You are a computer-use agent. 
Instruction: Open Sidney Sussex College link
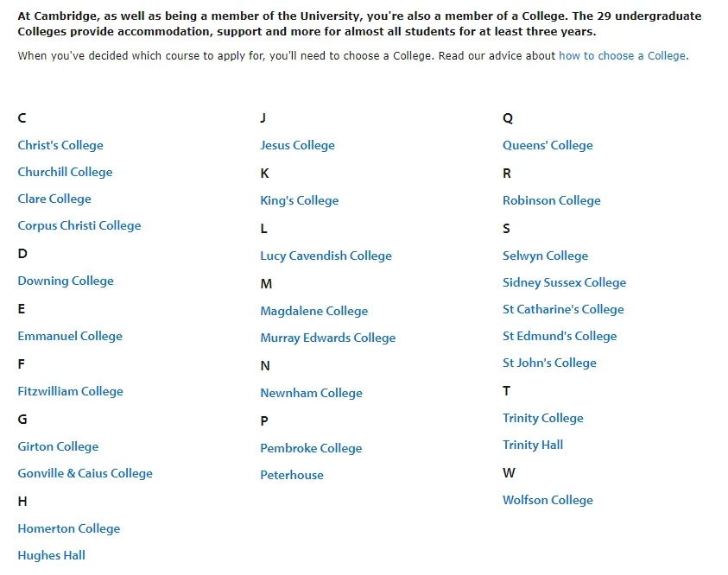pos(564,282)
